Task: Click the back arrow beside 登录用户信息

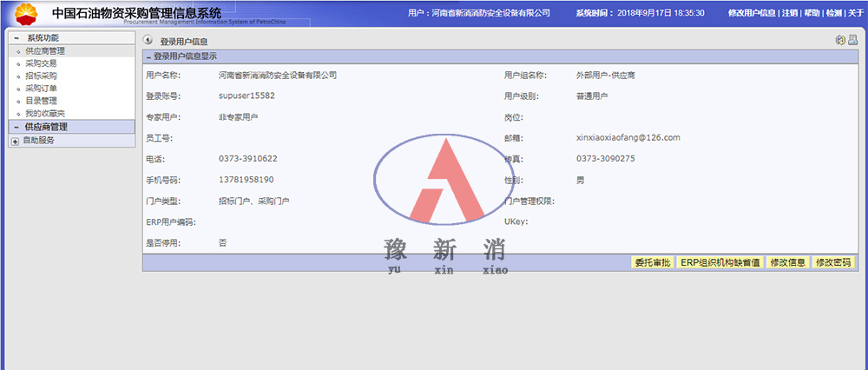Action: point(148,40)
